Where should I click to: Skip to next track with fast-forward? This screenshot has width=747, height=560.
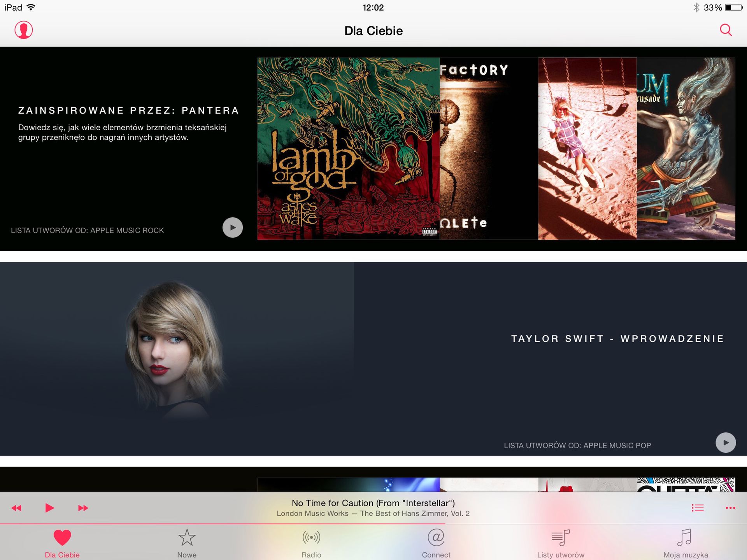[82, 507]
